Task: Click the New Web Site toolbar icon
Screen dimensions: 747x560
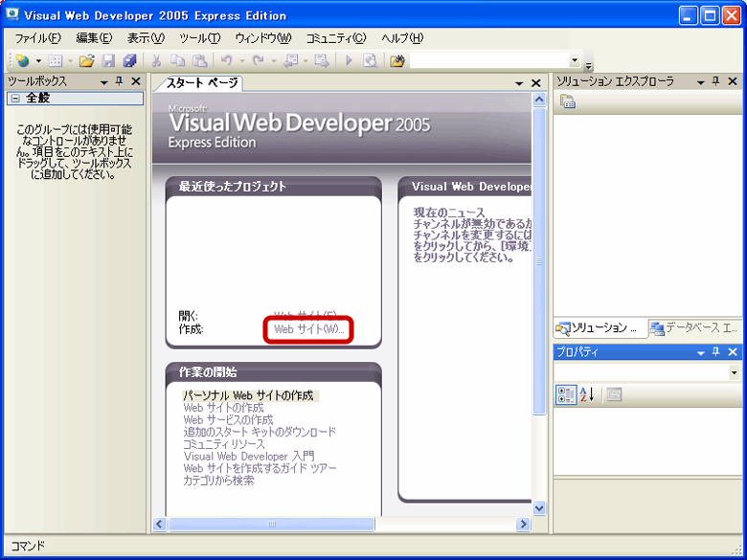Action: pos(22,61)
